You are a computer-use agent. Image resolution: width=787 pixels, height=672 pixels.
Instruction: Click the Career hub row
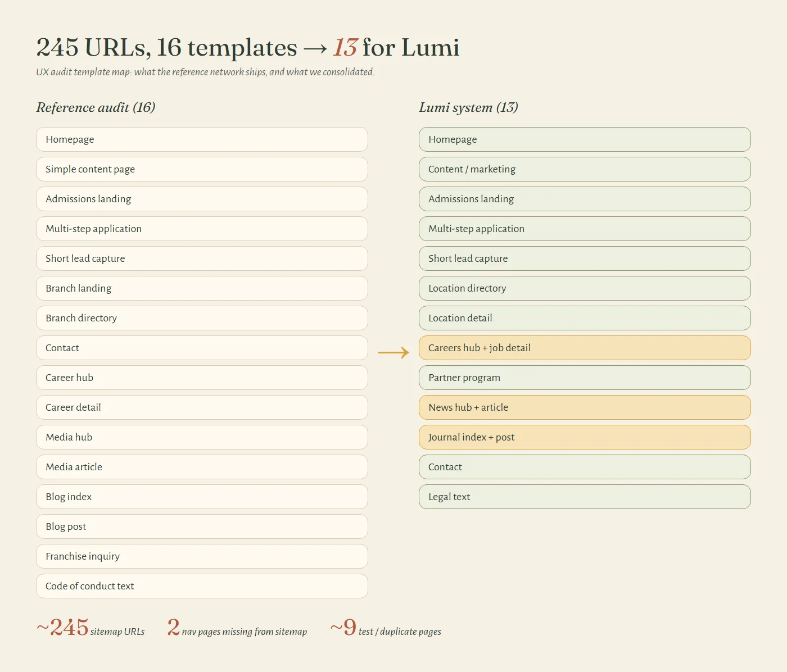pyautogui.click(x=202, y=378)
